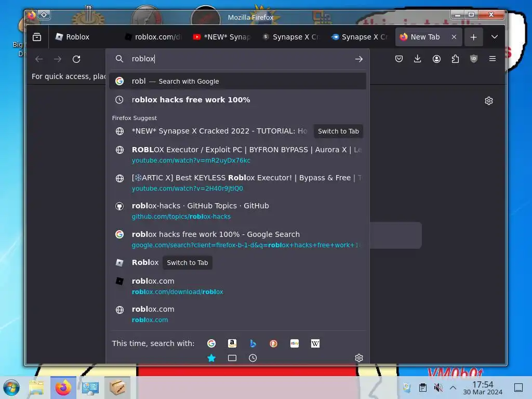Open ARTIC X Best KEYLESS Roblox Executor suggestion
This screenshot has height=399, width=532.
(x=237, y=183)
